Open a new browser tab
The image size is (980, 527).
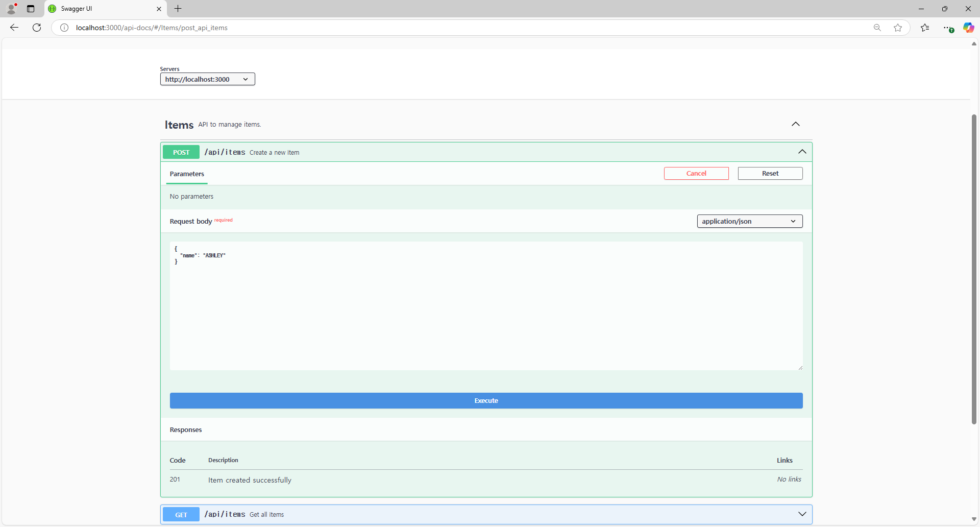click(178, 9)
